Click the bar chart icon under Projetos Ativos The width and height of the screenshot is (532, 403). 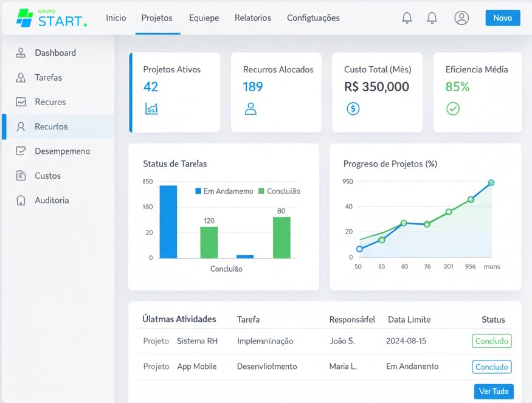pos(151,109)
